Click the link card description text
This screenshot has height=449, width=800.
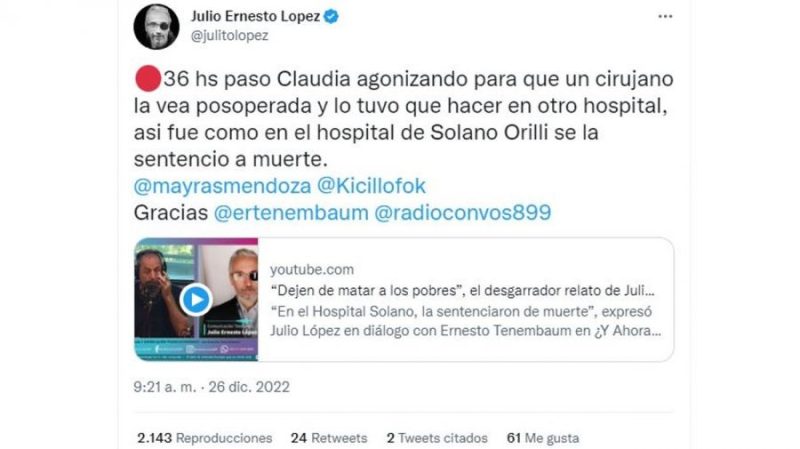coord(466,321)
